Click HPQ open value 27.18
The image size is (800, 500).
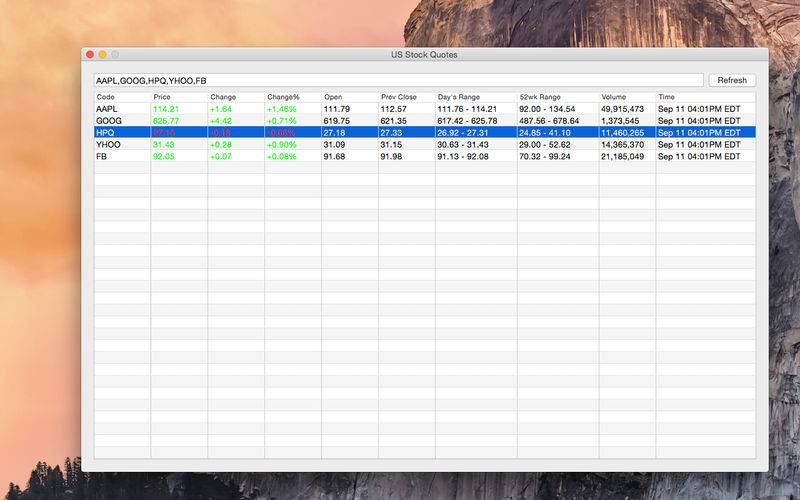(x=334, y=133)
